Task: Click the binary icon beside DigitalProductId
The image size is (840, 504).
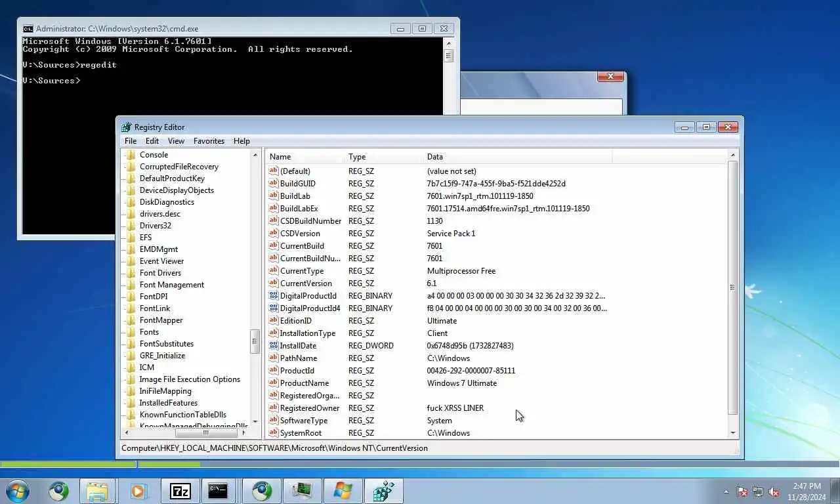Action: pos(274,296)
